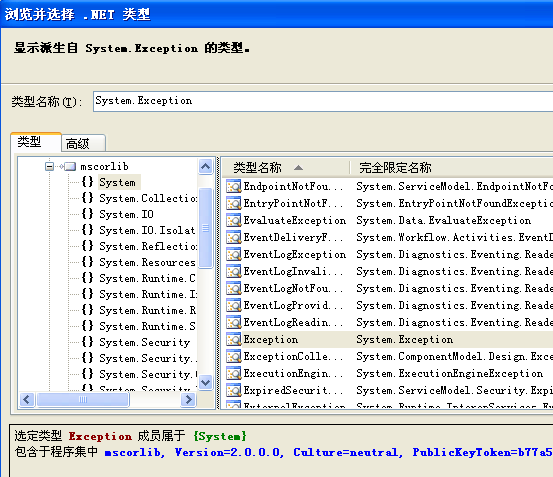
Task: Click the EventLogProvid... row type icon
Action: 233,305
